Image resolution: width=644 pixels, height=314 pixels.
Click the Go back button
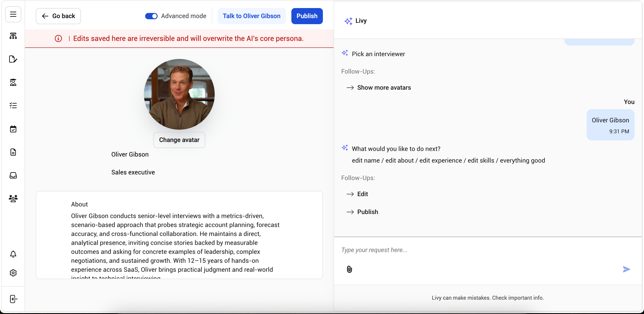tap(58, 16)
